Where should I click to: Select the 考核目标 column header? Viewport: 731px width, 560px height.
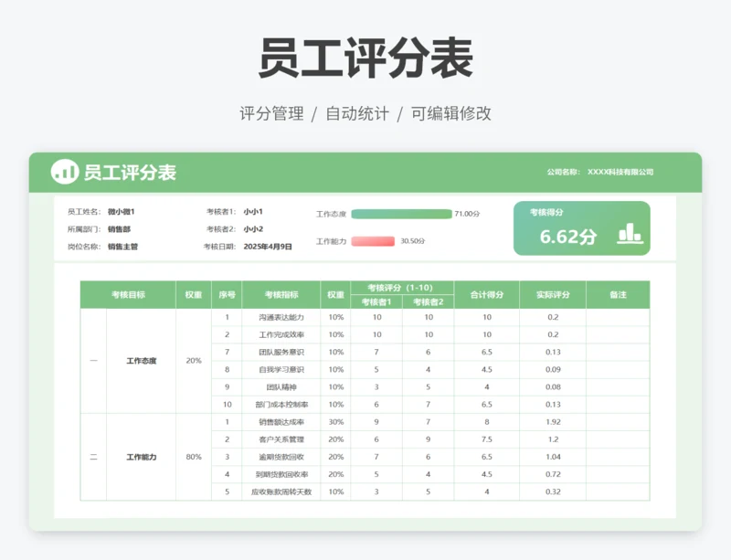(128, 295)
